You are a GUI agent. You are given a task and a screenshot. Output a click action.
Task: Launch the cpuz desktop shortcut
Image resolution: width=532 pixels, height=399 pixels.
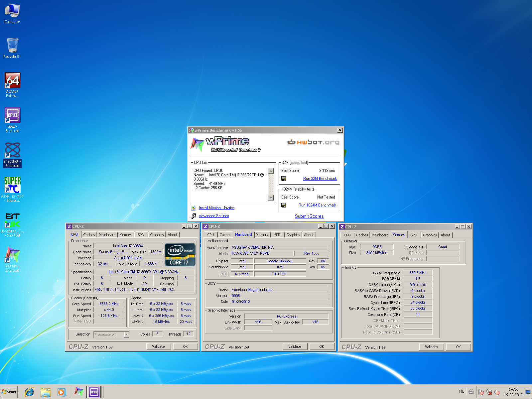[12, 120]
